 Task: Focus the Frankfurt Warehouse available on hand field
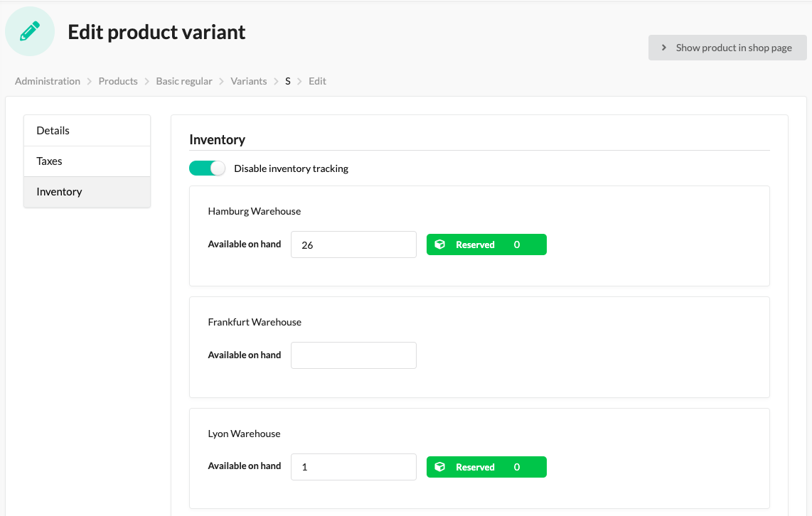point(353,355)
